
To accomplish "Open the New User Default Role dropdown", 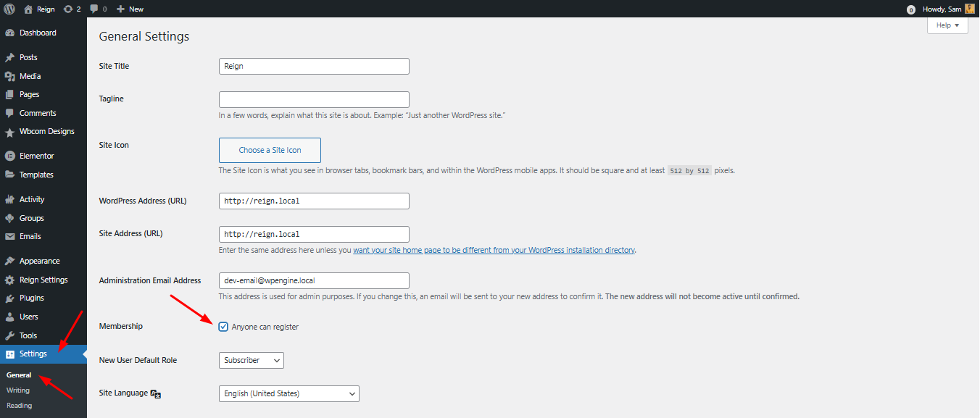I will click(251, 360).
